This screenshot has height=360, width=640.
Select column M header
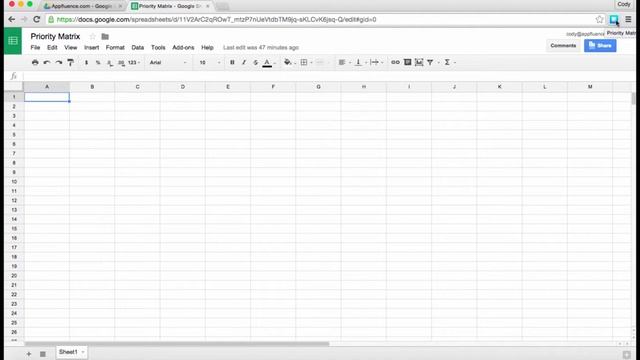590,87
